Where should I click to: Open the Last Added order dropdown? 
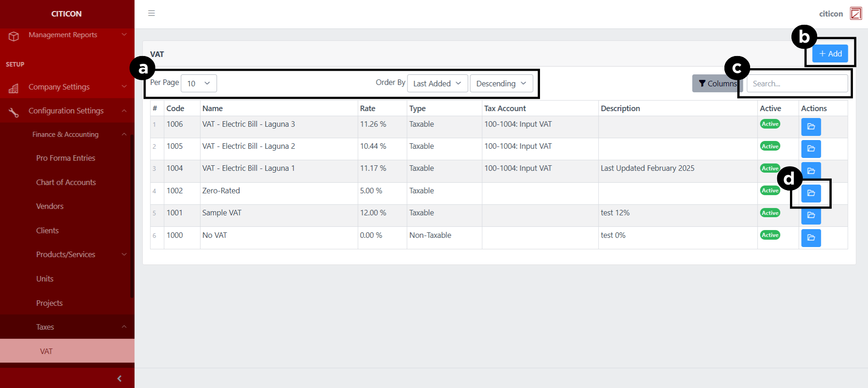(x=437, y=84)
